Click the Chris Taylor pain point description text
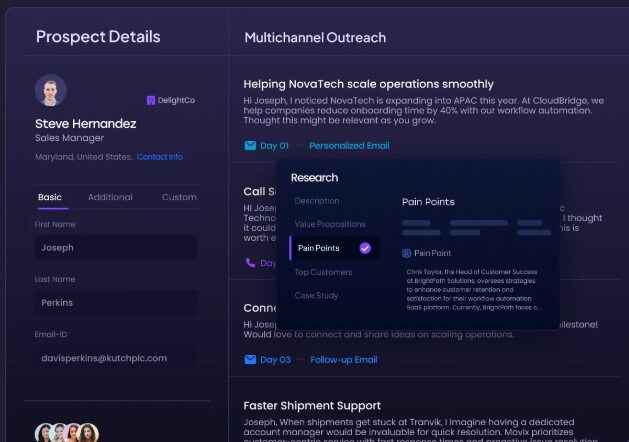The height and width of the screenshot is (442, 629). click(472, 290)
